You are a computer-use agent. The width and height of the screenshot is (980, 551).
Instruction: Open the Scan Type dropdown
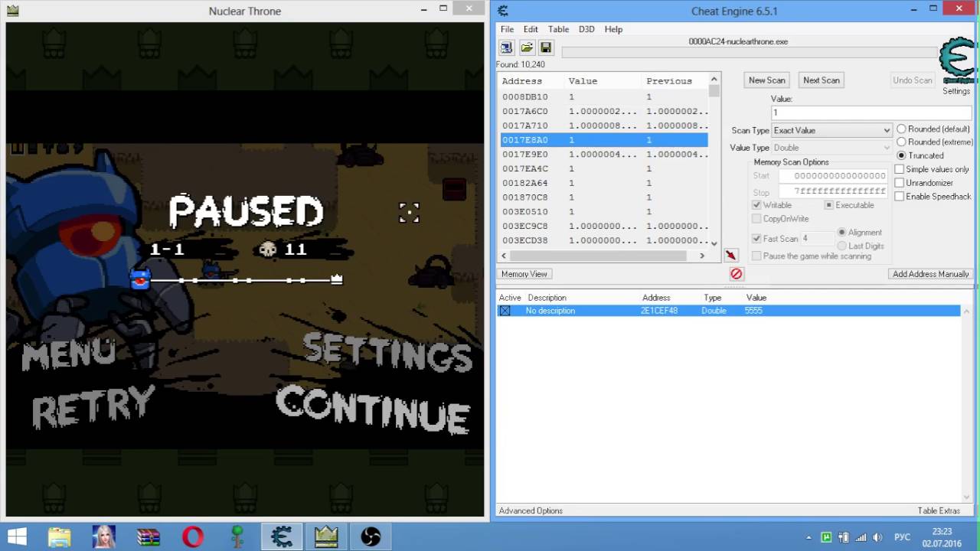831,130
